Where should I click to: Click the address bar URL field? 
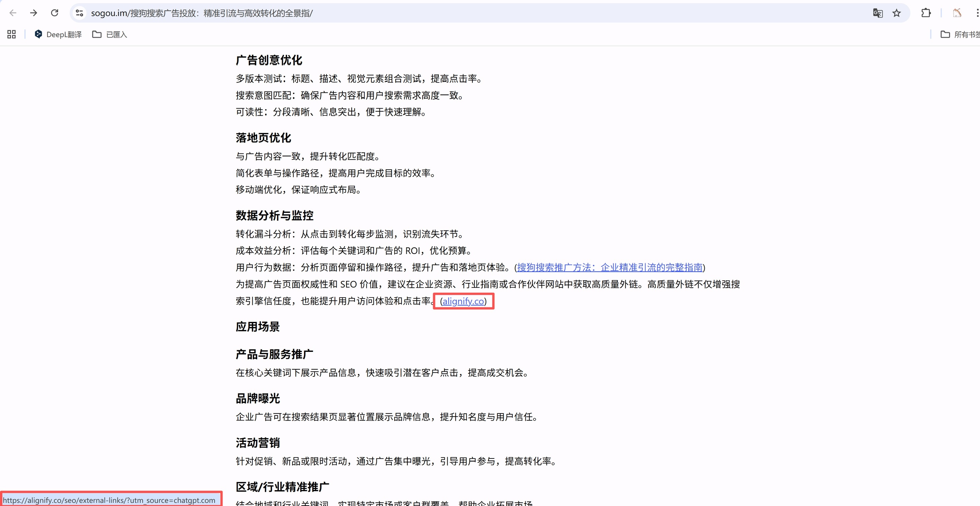pos(457,13)
